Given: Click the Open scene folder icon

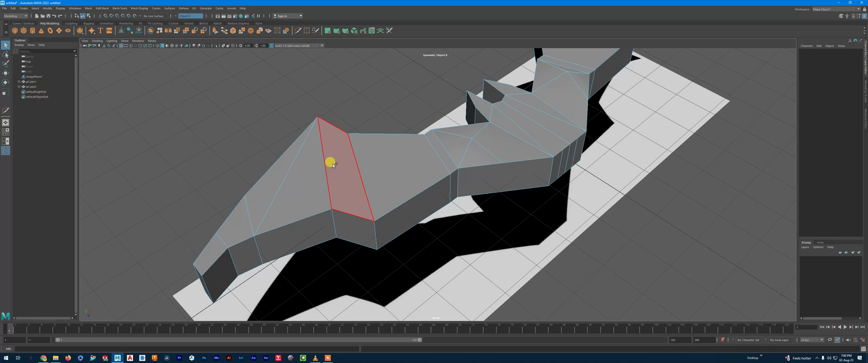Looking at the screenshot, I should [42, 16].
